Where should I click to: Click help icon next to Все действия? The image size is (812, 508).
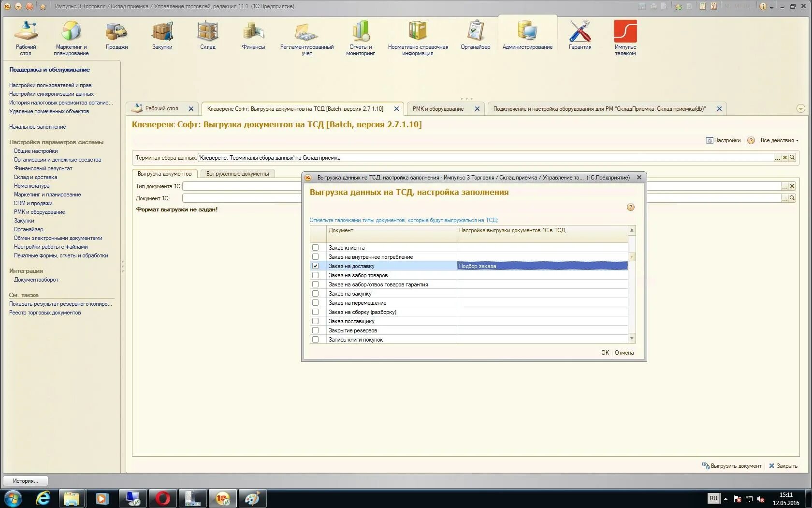[751, 140]
